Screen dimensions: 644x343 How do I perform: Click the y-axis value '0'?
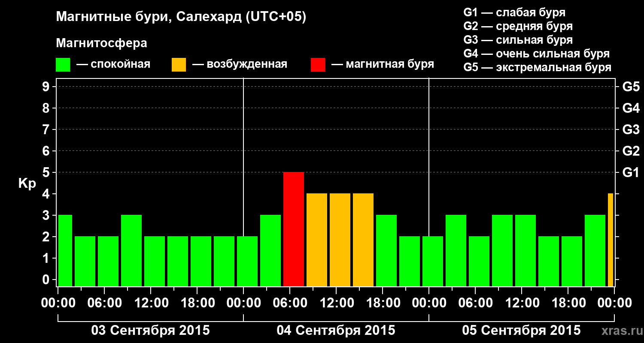pyautogui.click(x=46, y=280)
